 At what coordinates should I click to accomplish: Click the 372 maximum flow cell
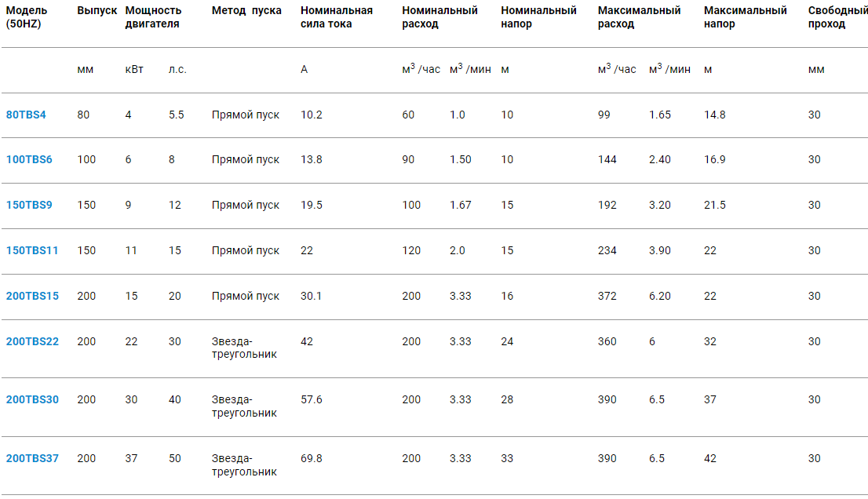(607, 297)
